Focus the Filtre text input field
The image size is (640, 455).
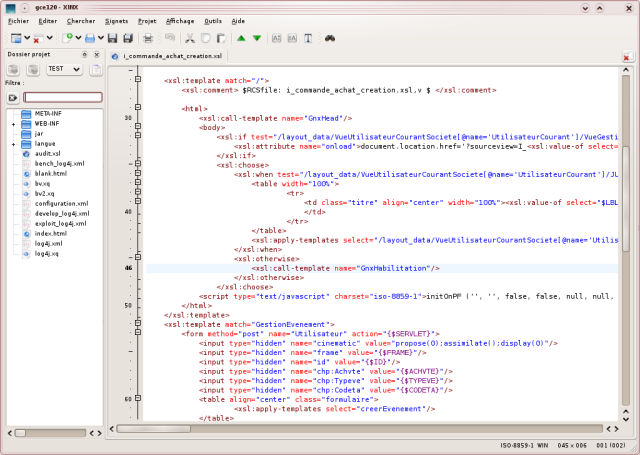[62, 97]
